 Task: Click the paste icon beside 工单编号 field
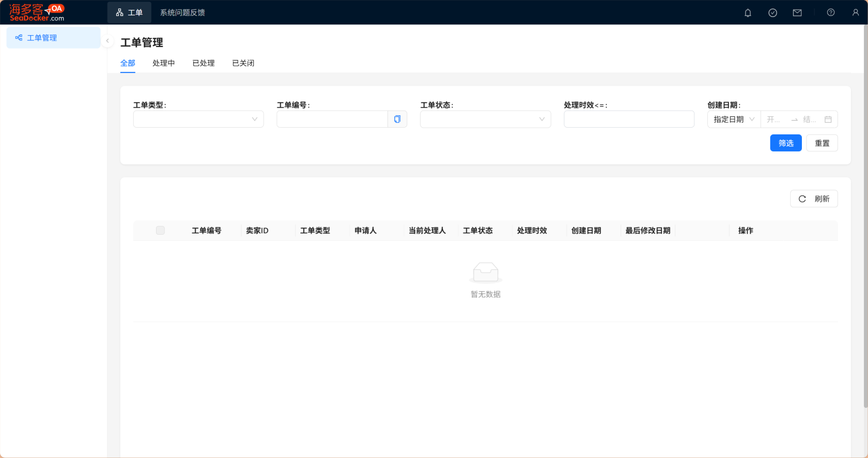coord(397,119)
